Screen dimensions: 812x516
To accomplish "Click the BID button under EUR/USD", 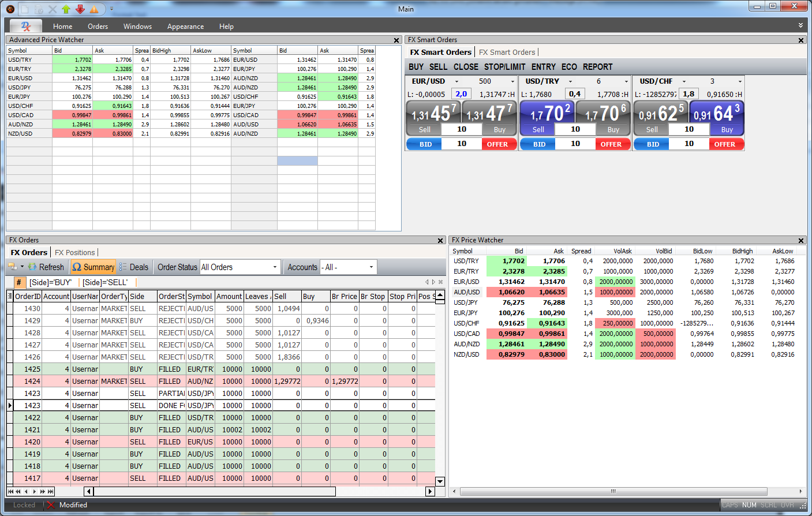I will (x=425, y=144).
